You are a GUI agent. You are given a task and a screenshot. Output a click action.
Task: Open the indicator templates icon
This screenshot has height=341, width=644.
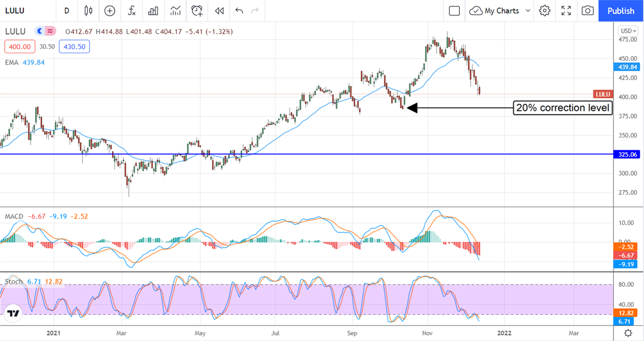(175, 11)
